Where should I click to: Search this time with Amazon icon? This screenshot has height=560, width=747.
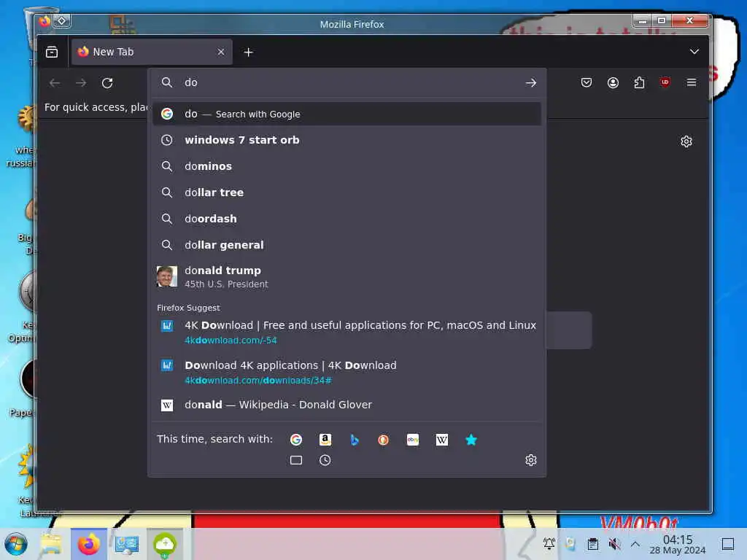[325, 440]
